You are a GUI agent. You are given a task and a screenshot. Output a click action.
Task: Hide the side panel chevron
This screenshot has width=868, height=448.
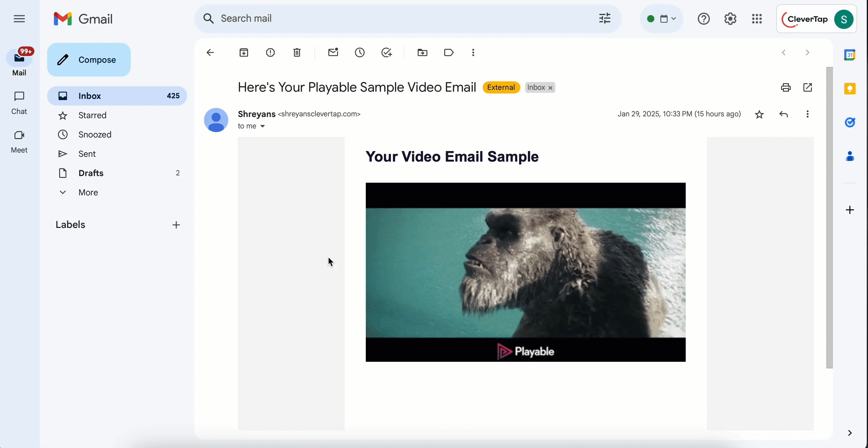point(850,433)
